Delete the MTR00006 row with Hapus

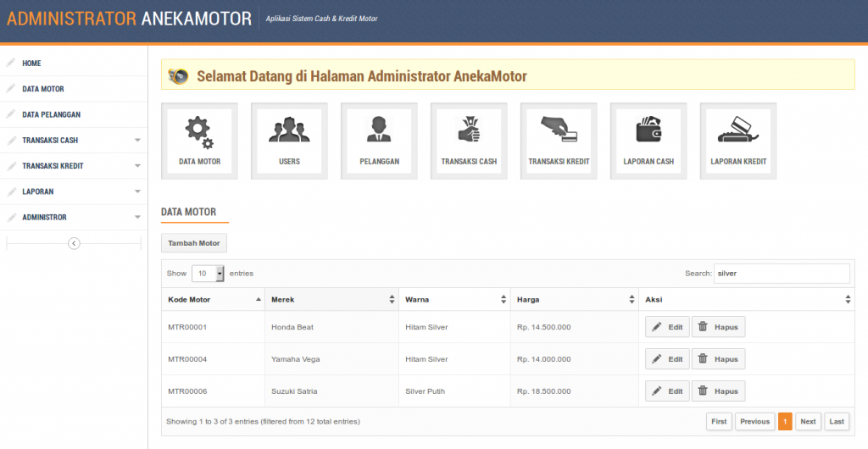point(719,391)
